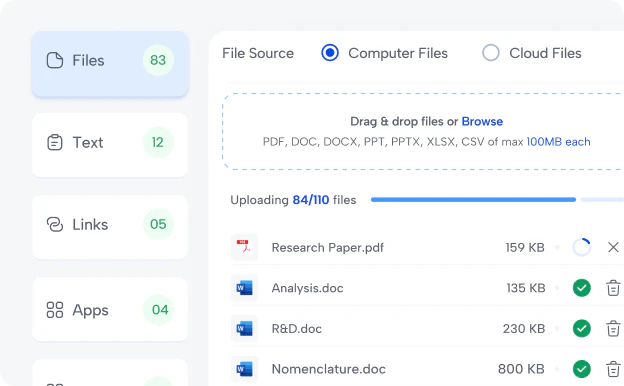Viewport: 624px width, 386px height.
Task: Click the Word icon for R&D.doc
Action: click(244, 328)
